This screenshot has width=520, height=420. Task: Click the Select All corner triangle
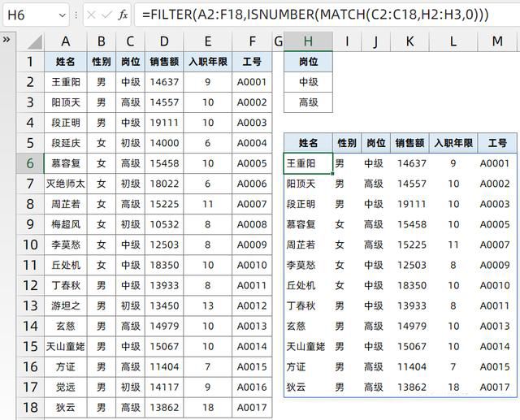31,41
